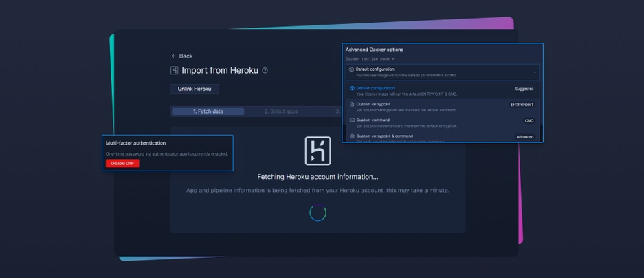Viewport: 644px width, 278px height.
Task: Click the Heroku logo beside Import title
Action: (174, 70)
